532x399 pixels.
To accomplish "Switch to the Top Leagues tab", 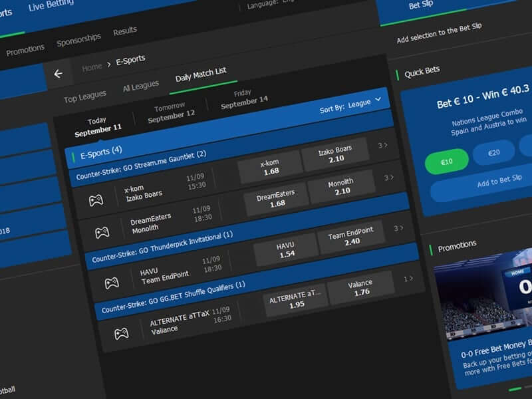I will pos(85,96).
